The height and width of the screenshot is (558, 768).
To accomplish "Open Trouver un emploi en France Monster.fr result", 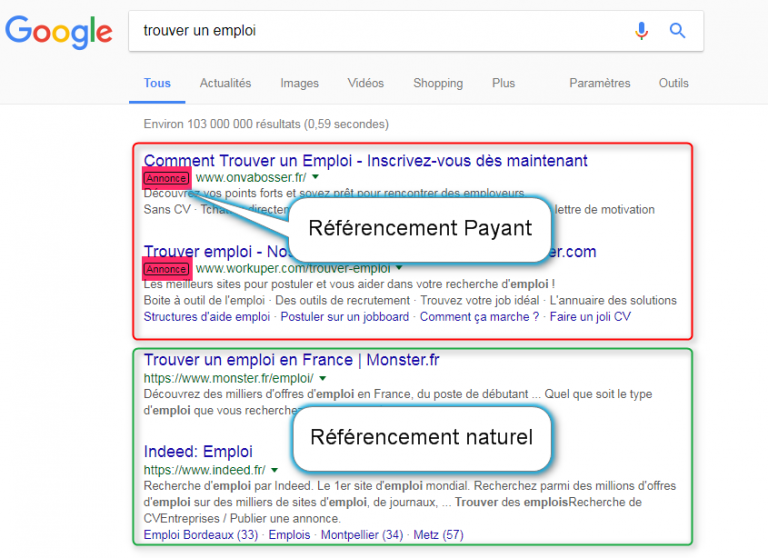I will pos(291,360).
